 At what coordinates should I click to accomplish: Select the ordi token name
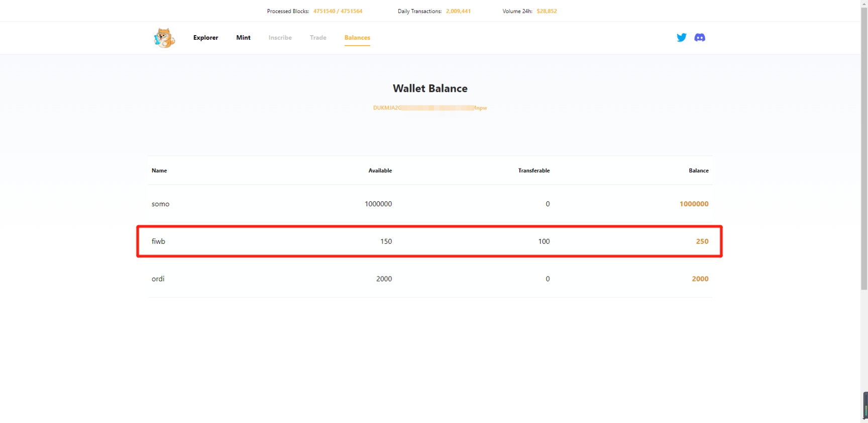click(x=158, y=278)
